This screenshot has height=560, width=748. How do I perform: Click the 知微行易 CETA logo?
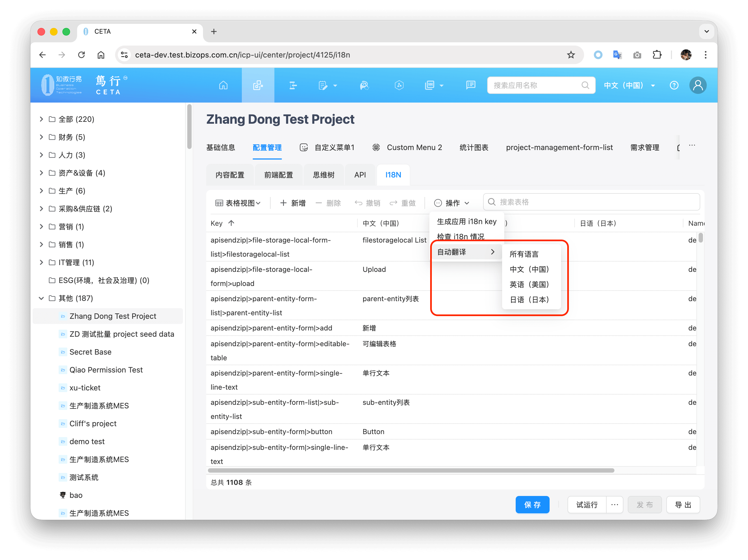tap(84, 85)
